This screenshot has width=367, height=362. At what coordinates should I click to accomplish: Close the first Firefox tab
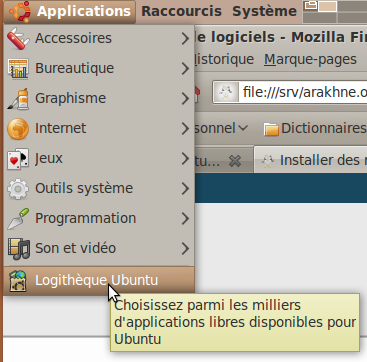(x=235, y=161)
